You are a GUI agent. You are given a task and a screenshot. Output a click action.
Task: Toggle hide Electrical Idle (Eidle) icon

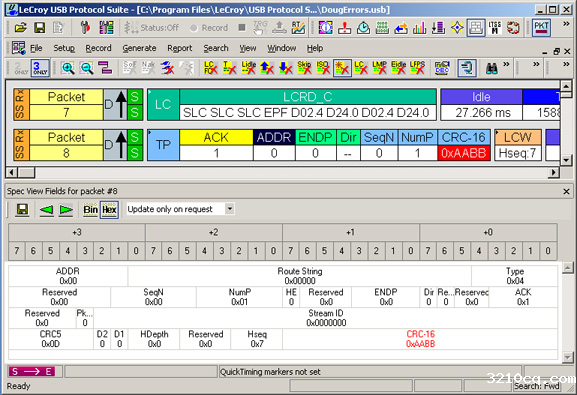click(x=398, y=68)
